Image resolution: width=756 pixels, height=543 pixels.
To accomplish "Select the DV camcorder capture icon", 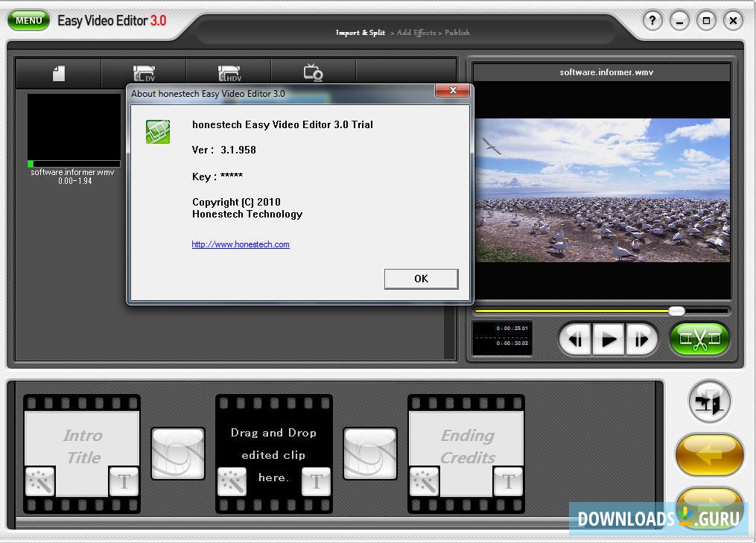I will (x=144, y=73).
